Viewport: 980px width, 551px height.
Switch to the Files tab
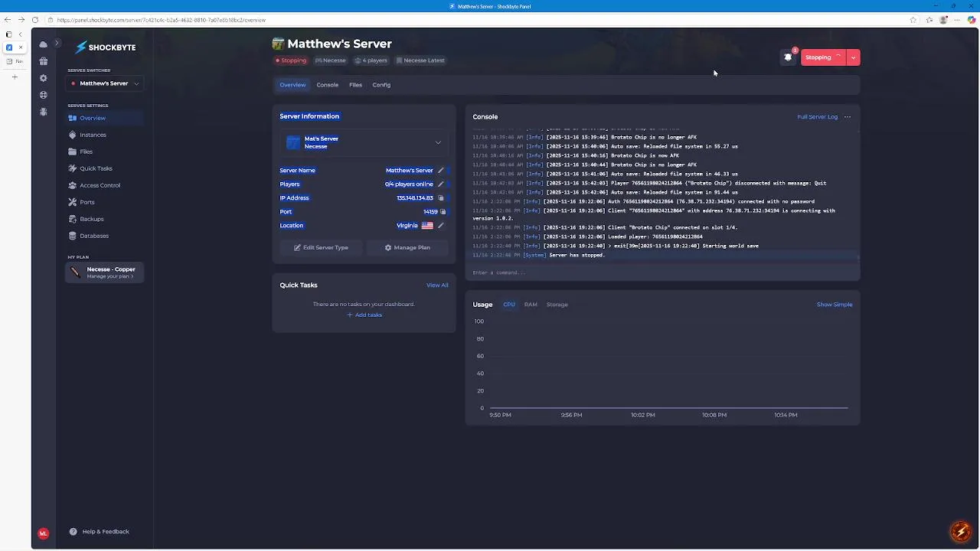click(355, 85)
